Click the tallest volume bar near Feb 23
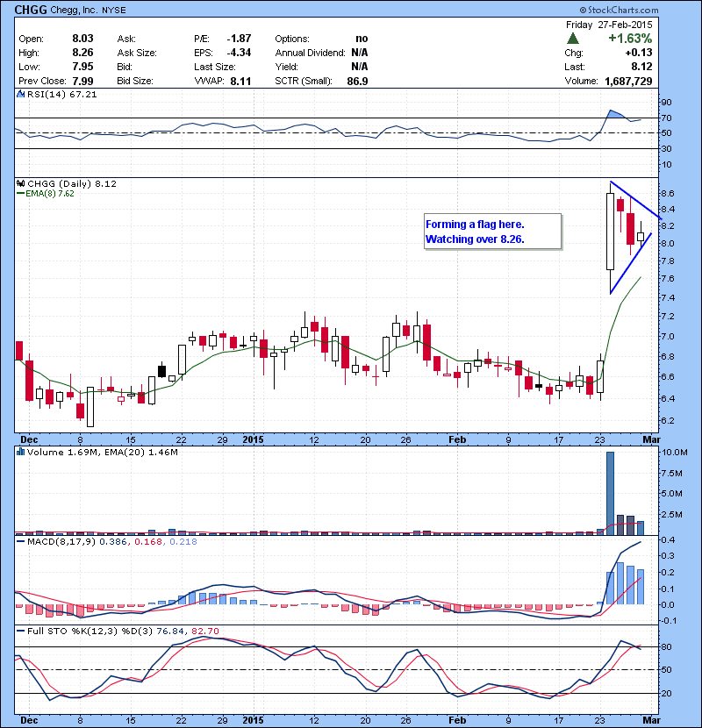Viewport: 702px width, 728px height. 610,493
